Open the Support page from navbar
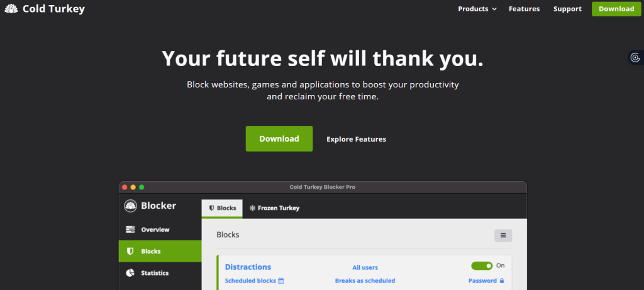 tap(567, 9)
